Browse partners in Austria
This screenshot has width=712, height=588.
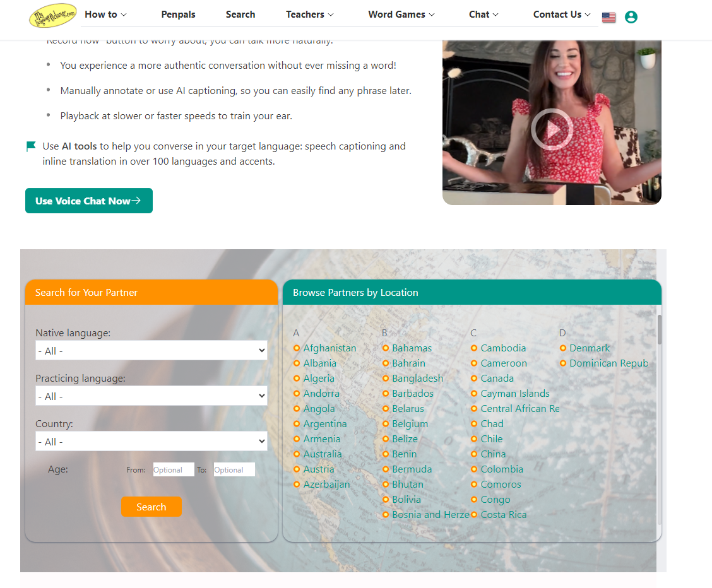click(318, 469)
